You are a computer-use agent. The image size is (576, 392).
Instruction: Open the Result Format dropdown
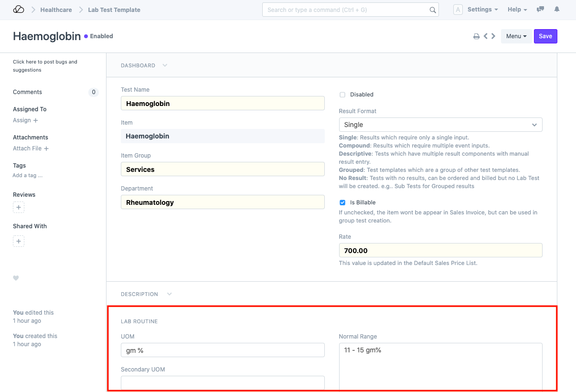tap(440, 125)
